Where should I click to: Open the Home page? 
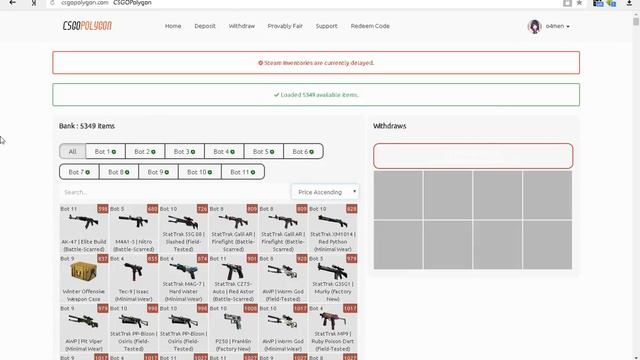[x=173, y=26]
